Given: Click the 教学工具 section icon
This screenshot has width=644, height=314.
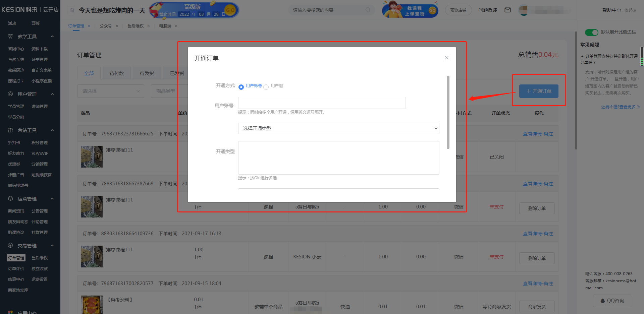Looking at the screenshot, I should tap(10, 36).
